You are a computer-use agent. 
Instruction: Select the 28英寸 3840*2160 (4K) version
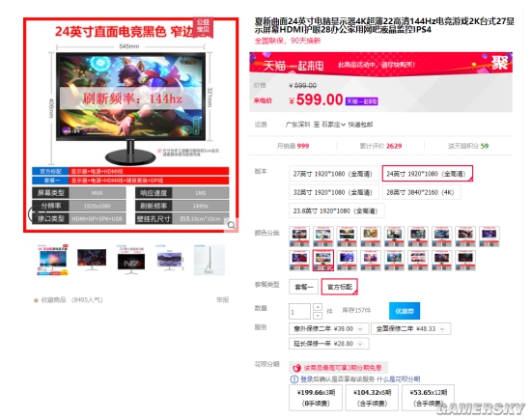coord(421,192)
